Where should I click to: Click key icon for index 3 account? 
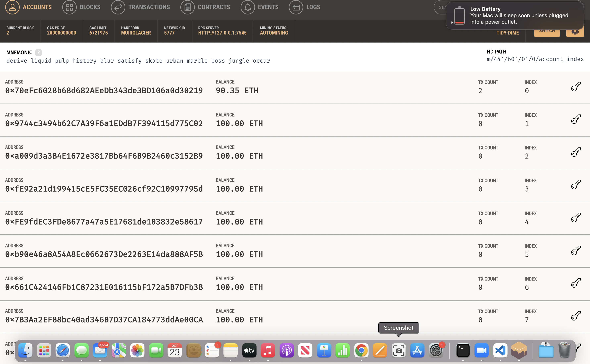pos(576,185)
